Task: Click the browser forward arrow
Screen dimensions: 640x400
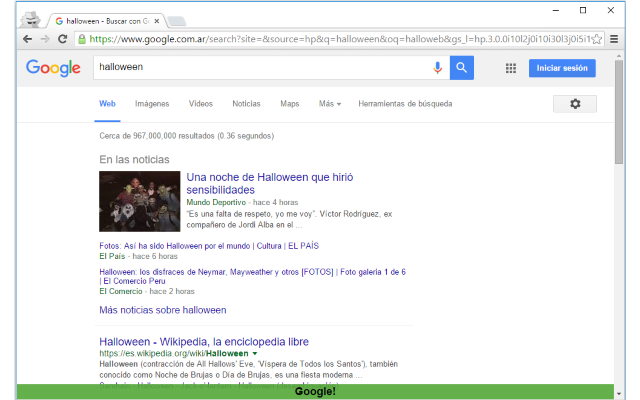Action: coord(45,39)
